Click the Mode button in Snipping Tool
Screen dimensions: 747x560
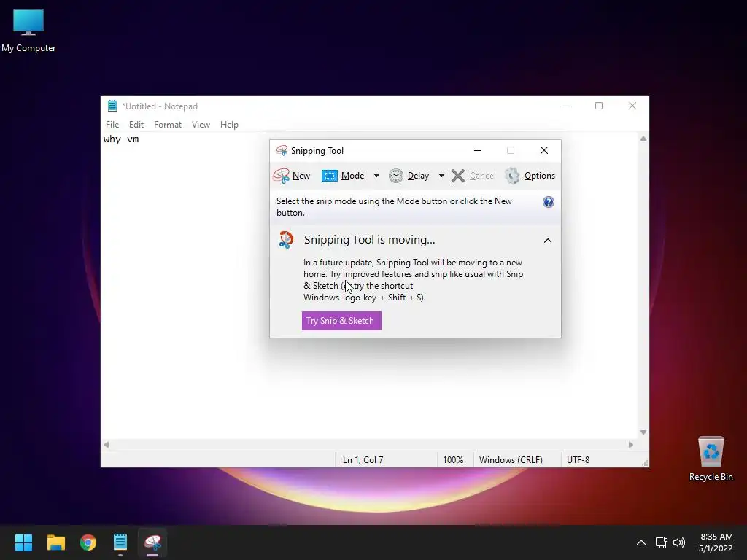pyautogui.click(x=343, y=176)
